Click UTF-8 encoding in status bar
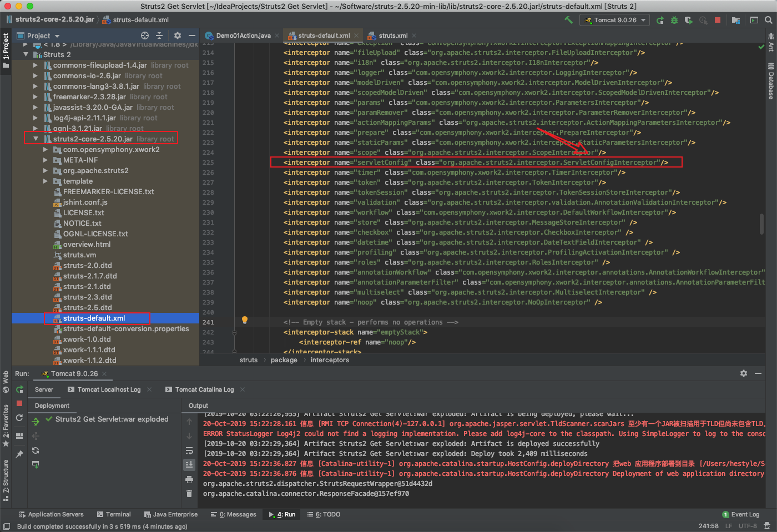777x532 pixels. point(748,526)
